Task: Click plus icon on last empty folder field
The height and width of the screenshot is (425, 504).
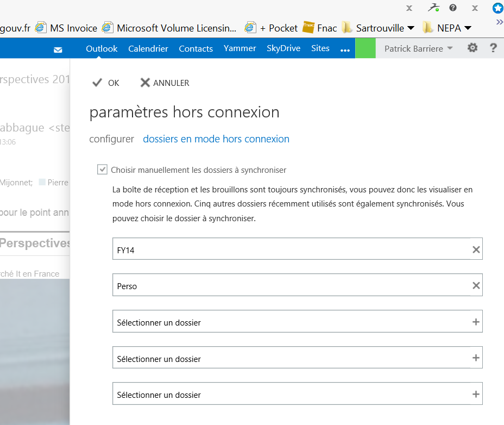Action: coord(476,395)
